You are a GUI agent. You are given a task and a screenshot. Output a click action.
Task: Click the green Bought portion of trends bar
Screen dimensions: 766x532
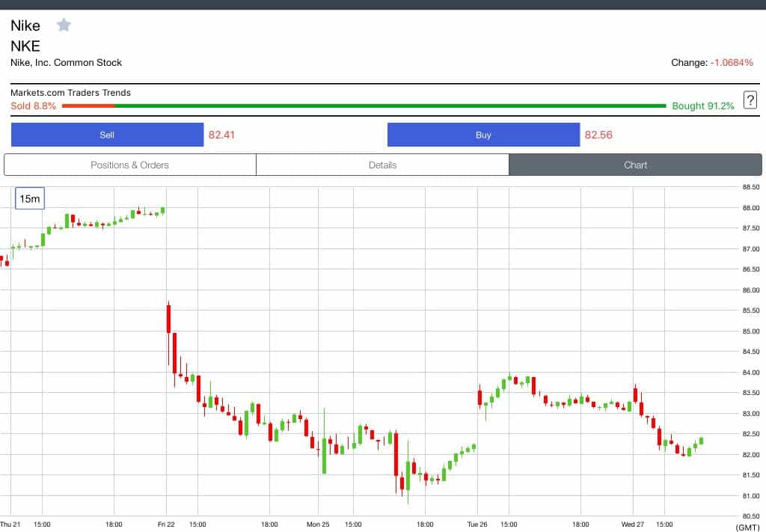pos(390,106)
